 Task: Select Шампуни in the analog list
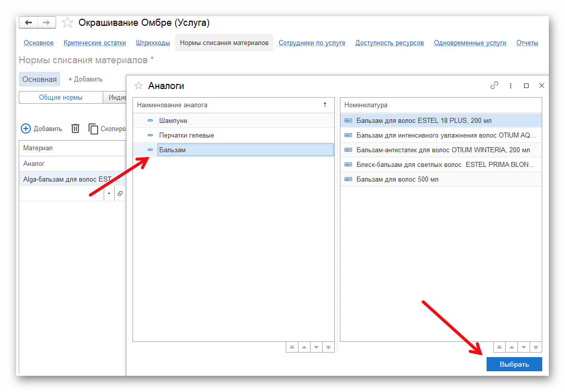coord(173,121)
